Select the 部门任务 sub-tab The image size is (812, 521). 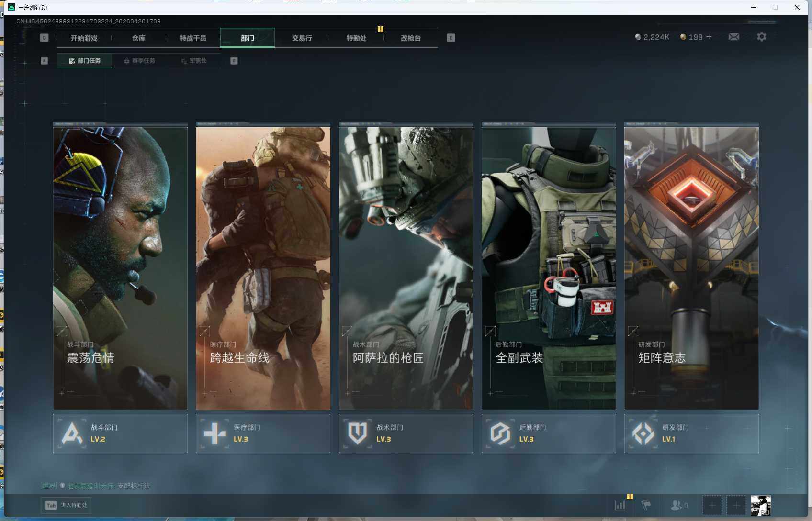point(85,61)
